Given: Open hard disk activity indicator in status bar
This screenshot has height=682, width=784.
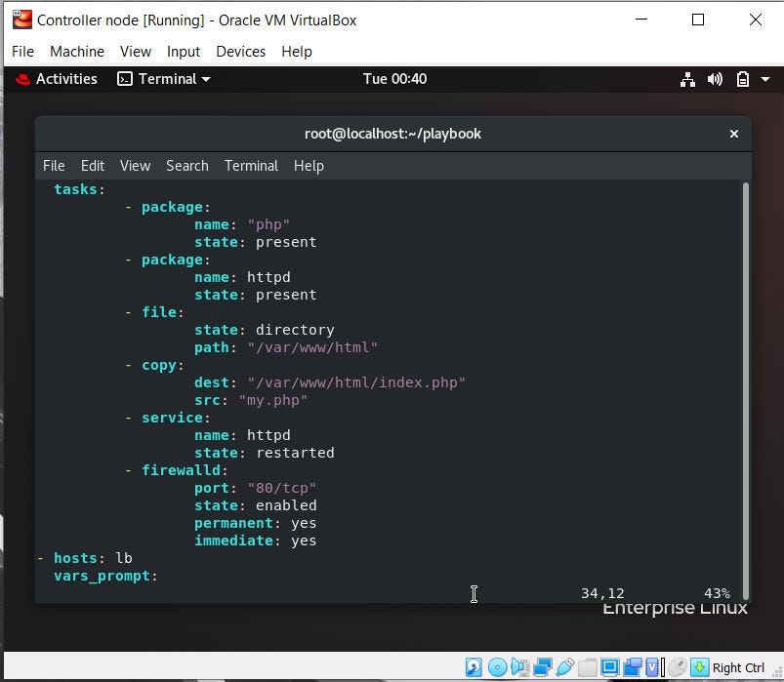Looking at the screenshot, I should 474,667.
